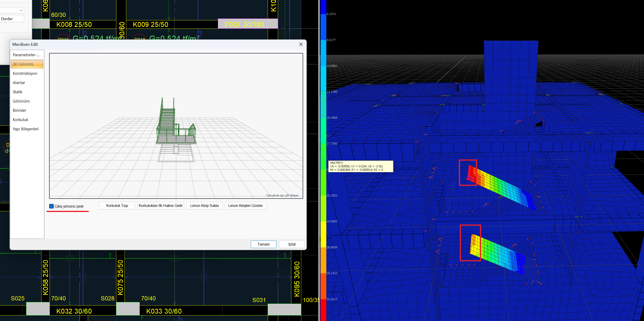
Task: Open the Görünüm tab
Action: 27,101
